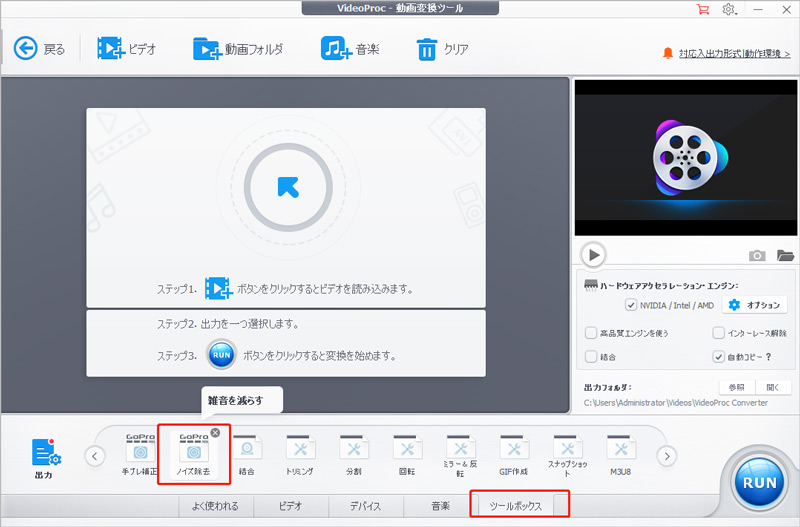
Task: Select the ミラー＆反転 mirror tool
Action: pyautogui.click(x=460, y=456)
